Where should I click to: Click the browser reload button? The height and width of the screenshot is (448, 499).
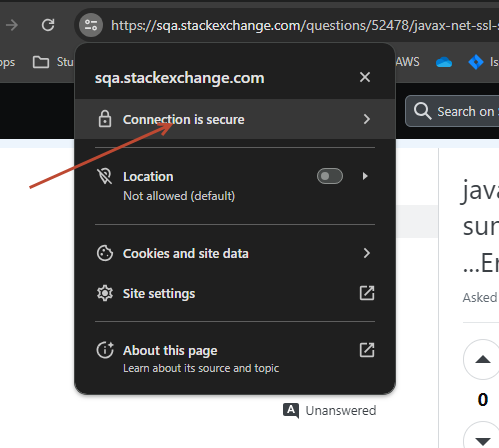point(48,25)
